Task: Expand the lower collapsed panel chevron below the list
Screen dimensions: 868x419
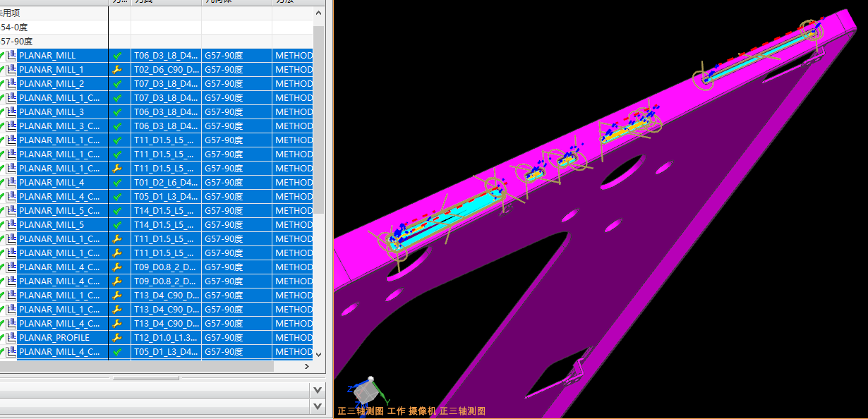Action: pyautogui.click(x=318, y=406)
